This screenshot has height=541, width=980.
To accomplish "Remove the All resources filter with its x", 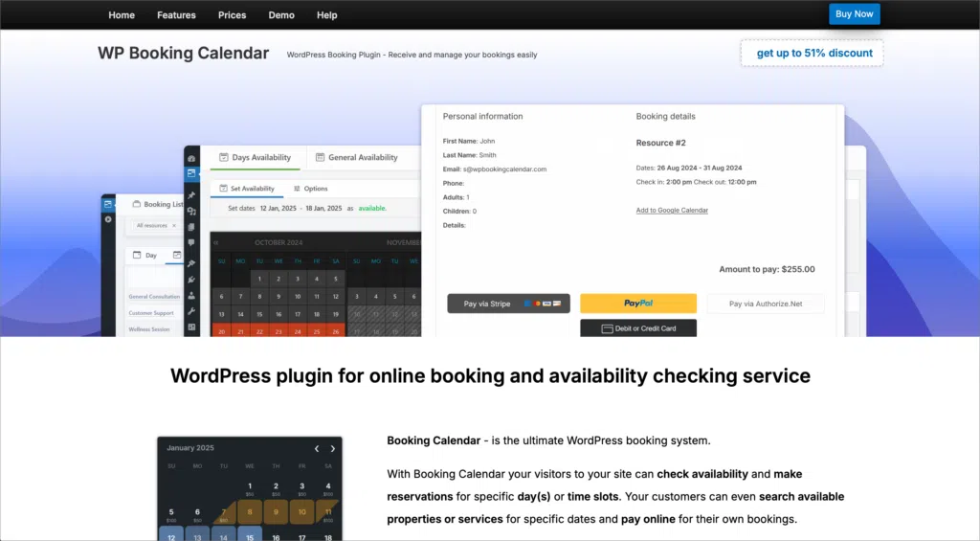I will [x=174, y=226].
